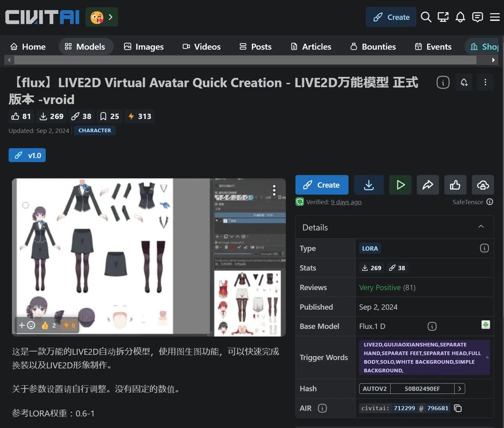Click the thumbs-up 81 likes badge
This screenshot has width=504, height=428.
[21, 116]
